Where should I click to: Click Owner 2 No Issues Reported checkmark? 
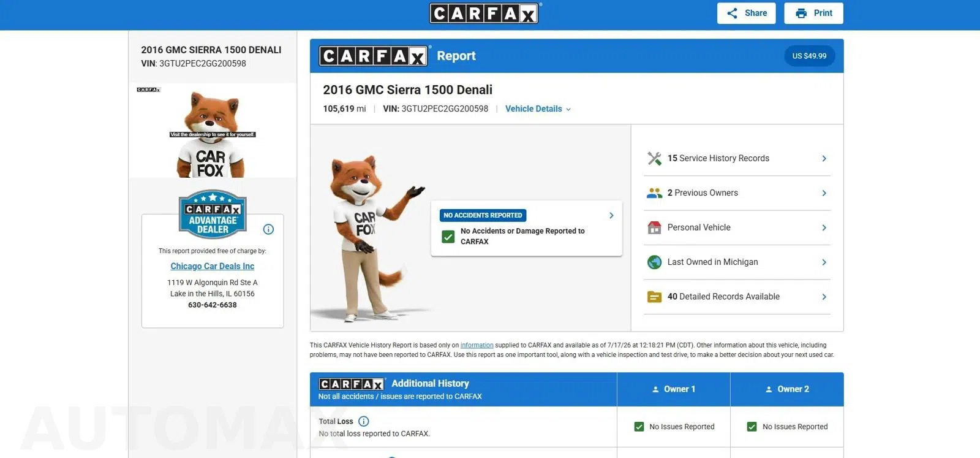[x=752, y=427]
